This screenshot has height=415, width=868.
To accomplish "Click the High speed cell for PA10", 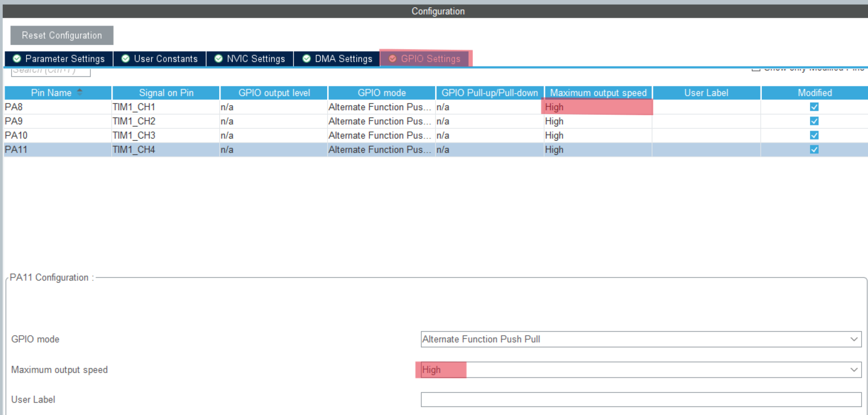I will pos(598,135).
